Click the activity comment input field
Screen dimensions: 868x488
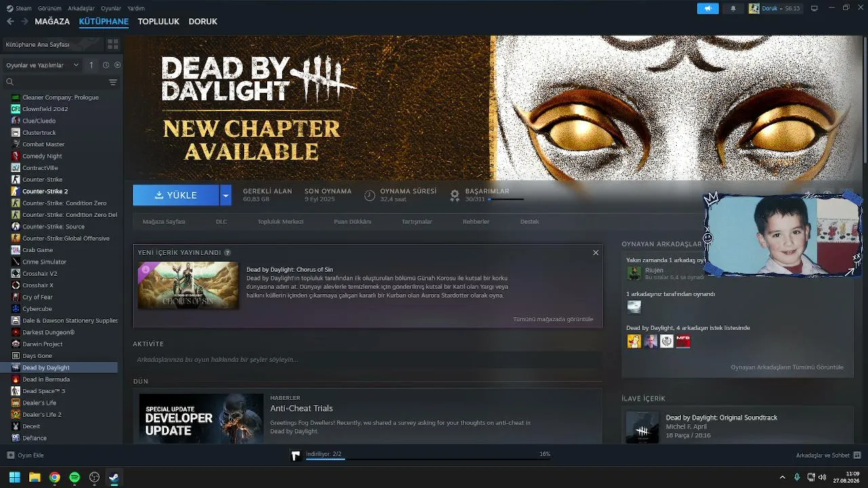click(368, 360)
